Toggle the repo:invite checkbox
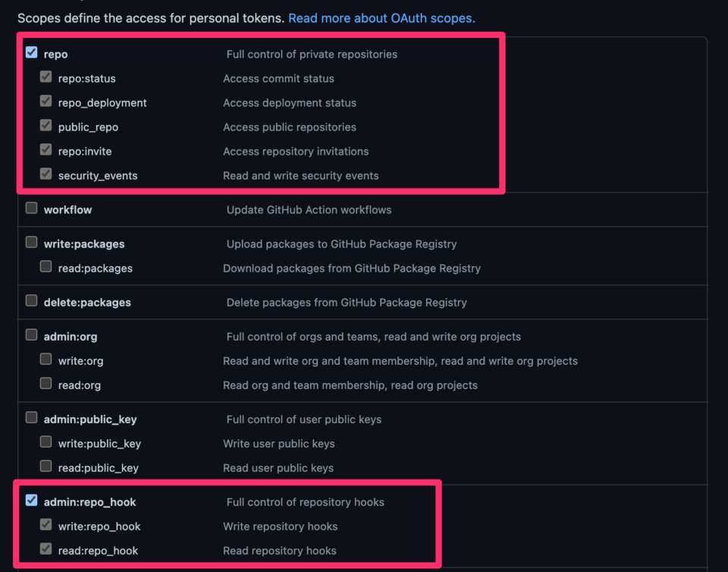The height and width of the screenshot is (572, 728). pos(46,149)
